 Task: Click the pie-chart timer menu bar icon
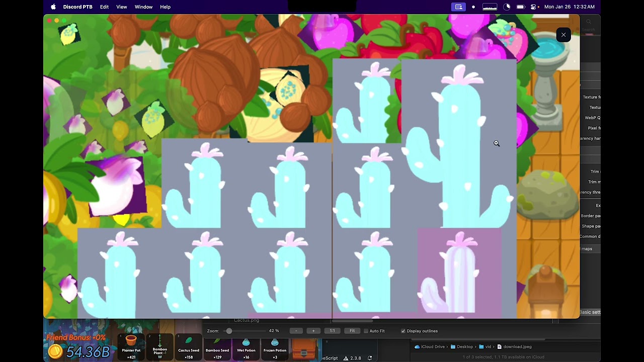pos(507,7)
